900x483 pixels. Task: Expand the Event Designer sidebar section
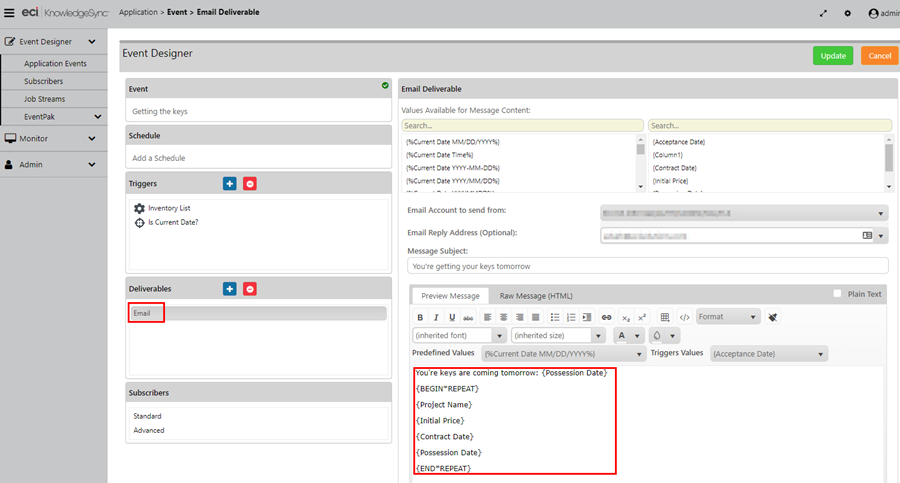pyautogui.click(x=92, y=41)
